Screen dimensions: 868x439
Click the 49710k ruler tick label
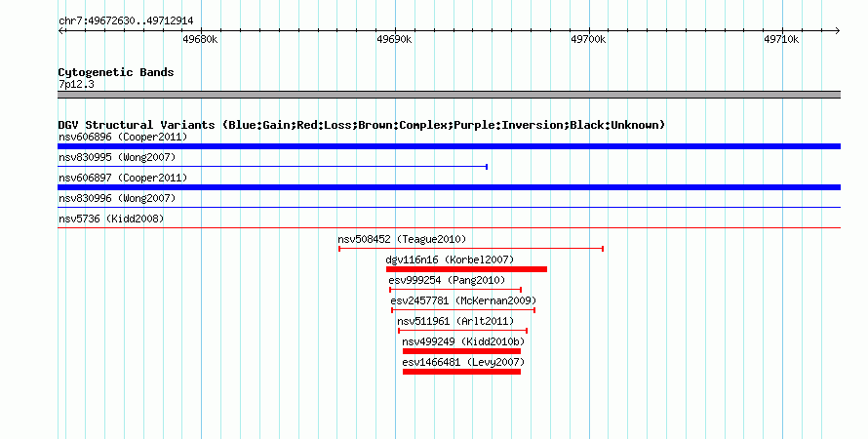click(781, 39)
